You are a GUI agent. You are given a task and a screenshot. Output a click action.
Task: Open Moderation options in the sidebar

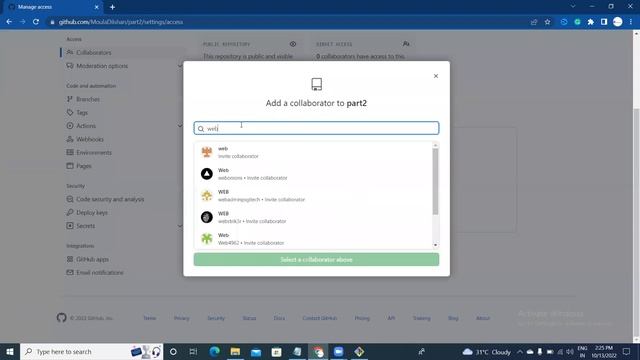tap(102, 66)
